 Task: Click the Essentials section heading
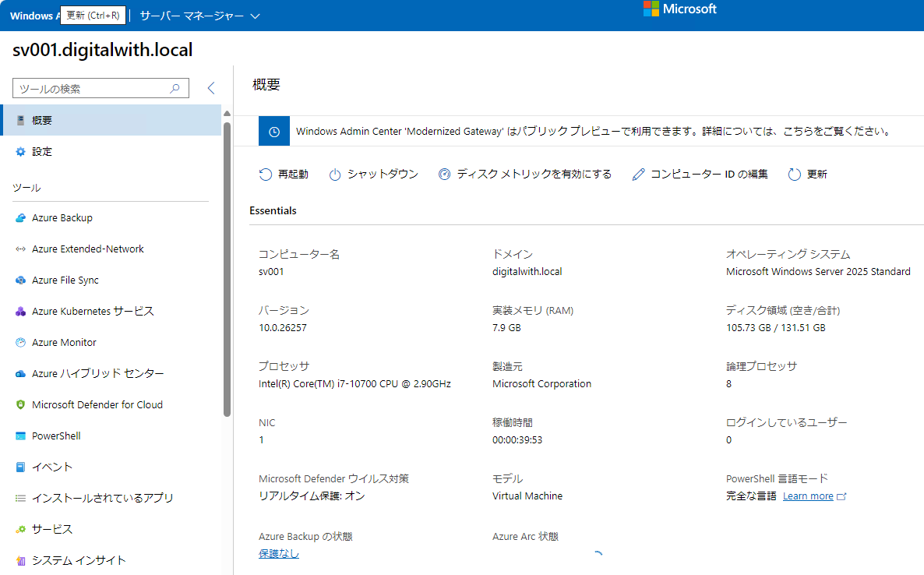273,211
